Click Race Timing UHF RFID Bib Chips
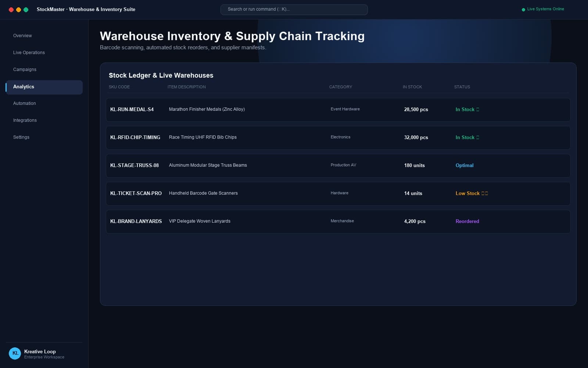The height and width of the screenshot is (368, 588). [203, 137]
